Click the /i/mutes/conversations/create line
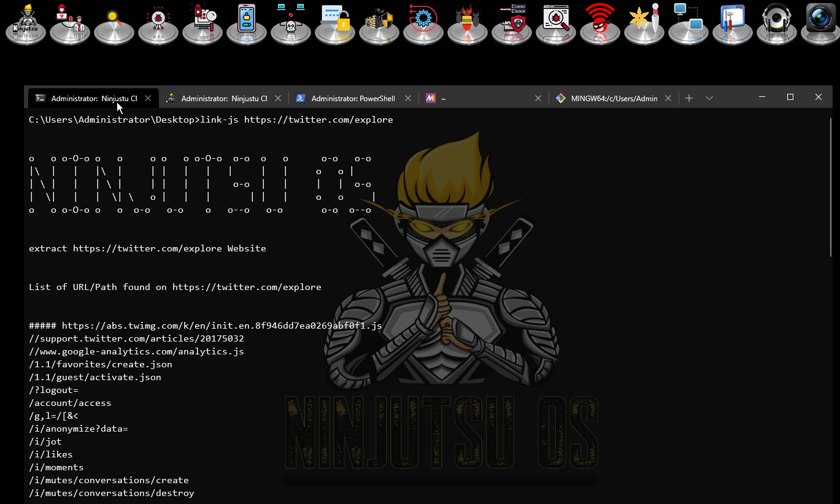840x504 pixels. tap(109, 480)
